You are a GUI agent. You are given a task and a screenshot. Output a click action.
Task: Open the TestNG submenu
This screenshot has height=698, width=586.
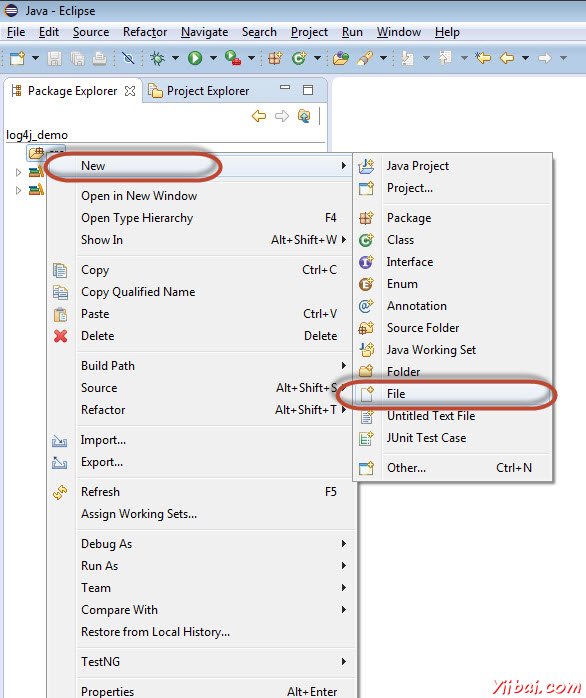point(200,662)
